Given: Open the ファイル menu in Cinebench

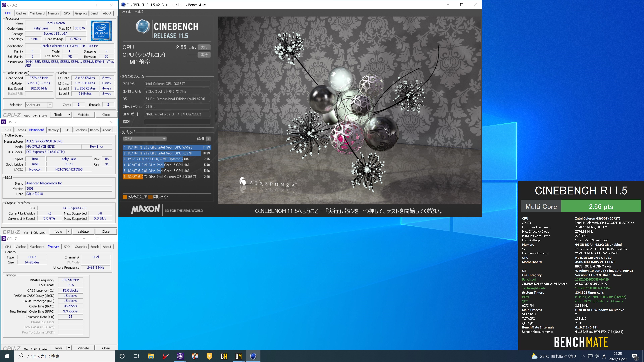Looking at the screenshot, I should pyautogui.click(x=126, y=12).
